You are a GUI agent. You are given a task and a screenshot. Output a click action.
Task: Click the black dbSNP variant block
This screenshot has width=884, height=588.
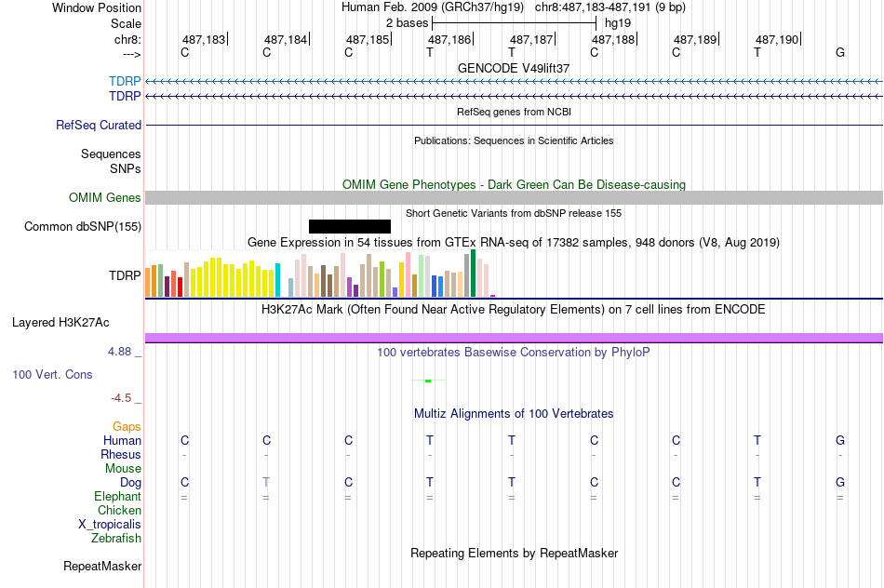350,227
